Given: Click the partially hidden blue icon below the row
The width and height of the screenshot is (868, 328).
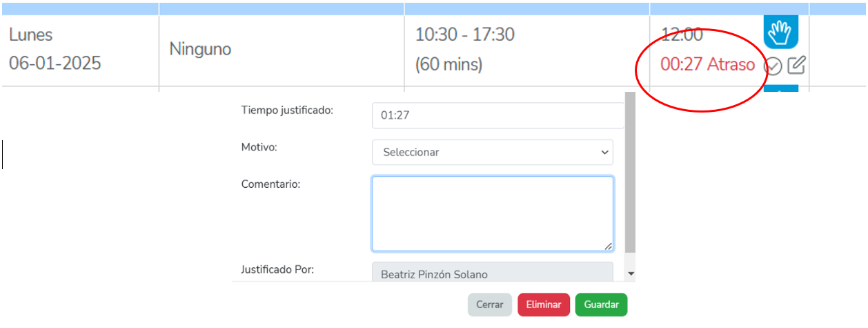Looking at the screenshot, I should [781, 88].
